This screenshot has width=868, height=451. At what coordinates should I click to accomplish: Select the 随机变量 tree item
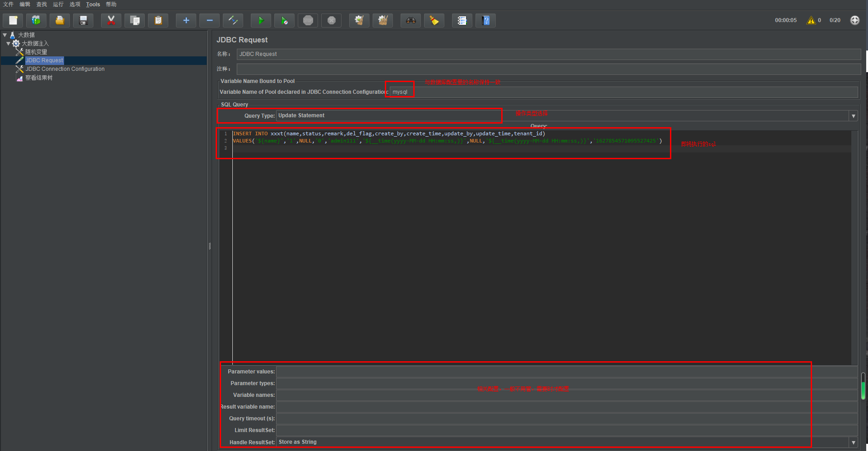tap(36, 52)
